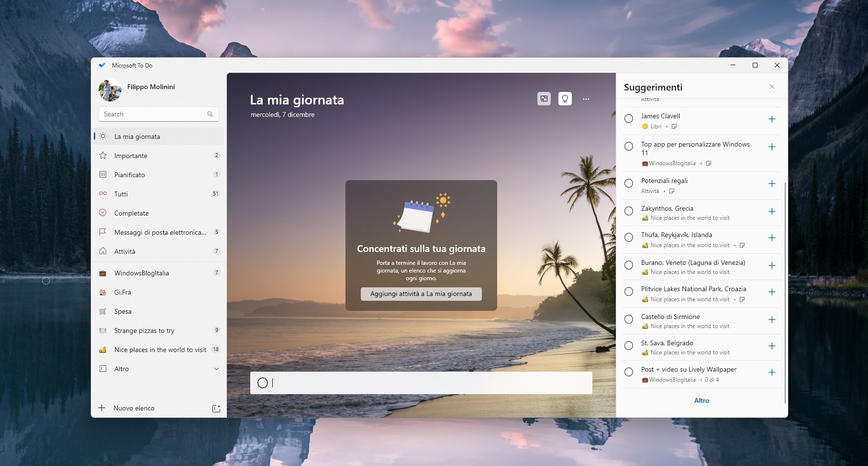Open Messaggi di posta elettronica list
This screenshot has height=466, width=868.
pyautogui.click(x=158, y=232)
